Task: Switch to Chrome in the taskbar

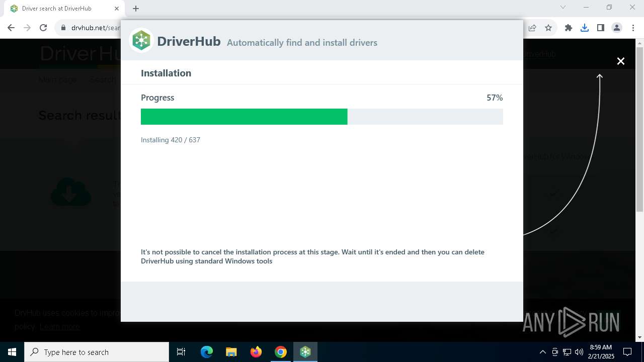Action: click(281, 352)
